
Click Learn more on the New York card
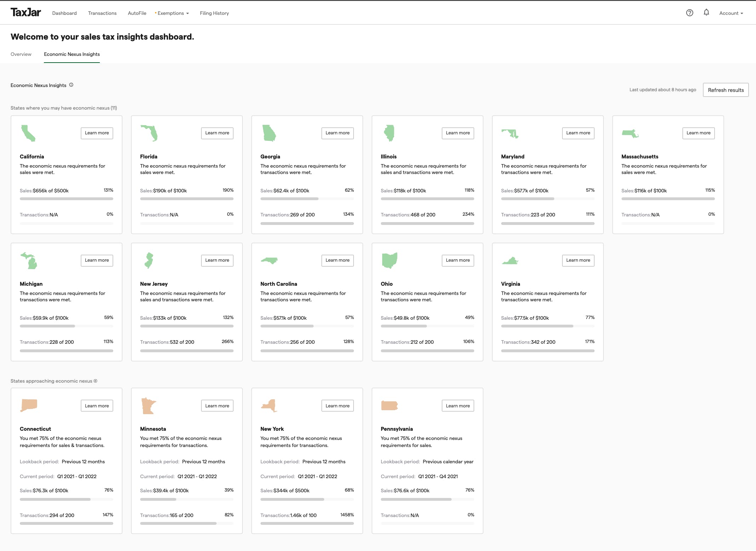tap(338, 406)
